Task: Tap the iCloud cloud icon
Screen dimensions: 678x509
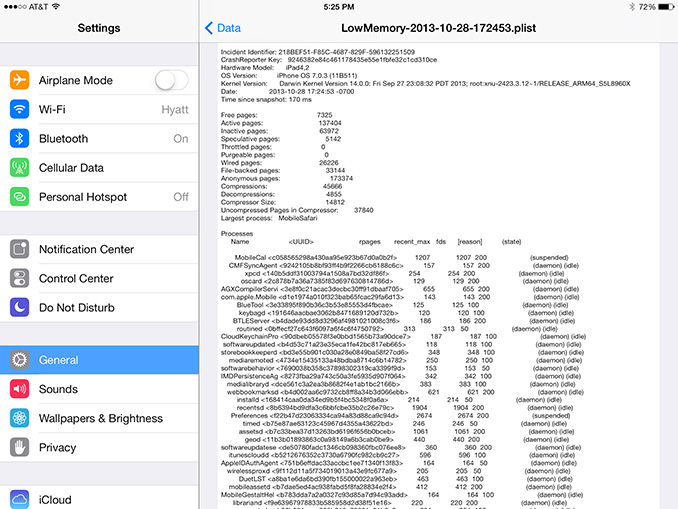Action: (x=19, y=499)
